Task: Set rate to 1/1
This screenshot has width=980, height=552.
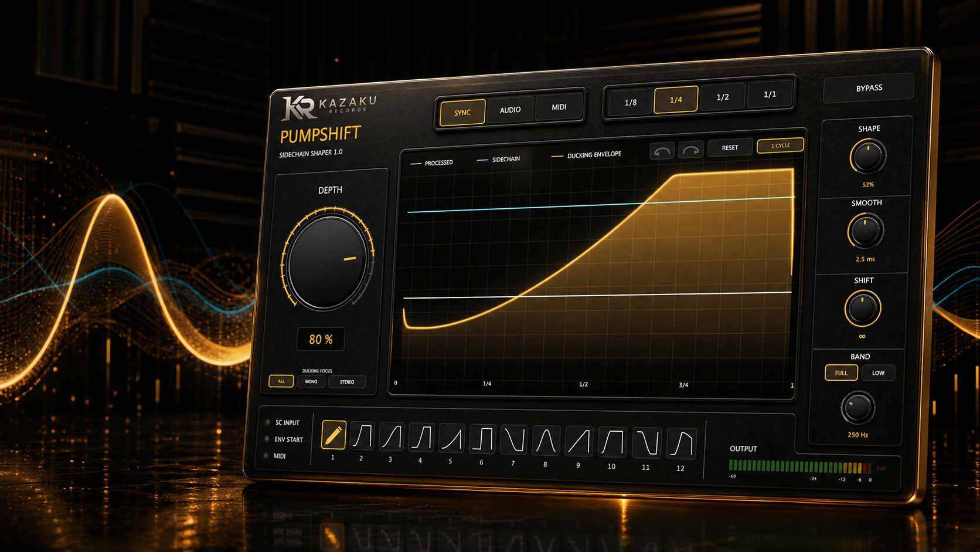Action: [x=770, y=94]
